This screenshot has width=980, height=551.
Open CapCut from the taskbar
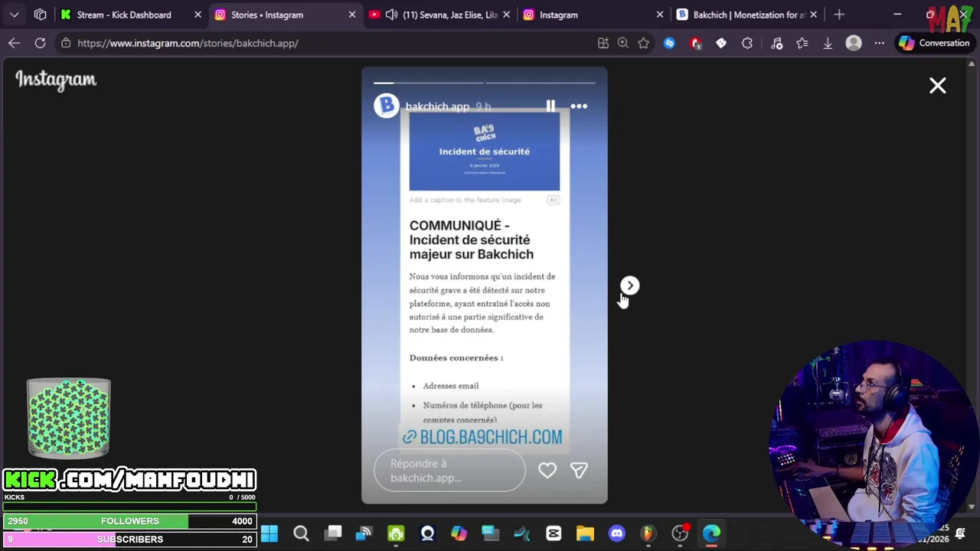pyautogui.click(x=554, y=533)
